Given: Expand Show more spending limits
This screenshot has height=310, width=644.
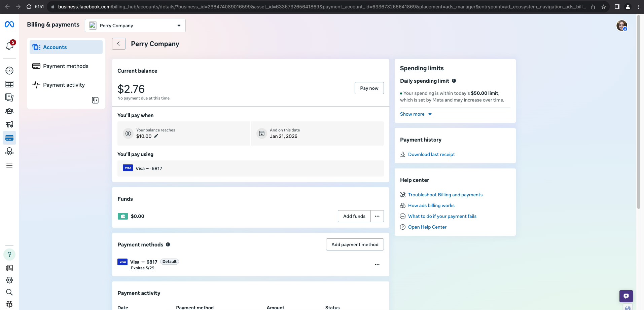Looking at the screenshot, I should 416,114.
